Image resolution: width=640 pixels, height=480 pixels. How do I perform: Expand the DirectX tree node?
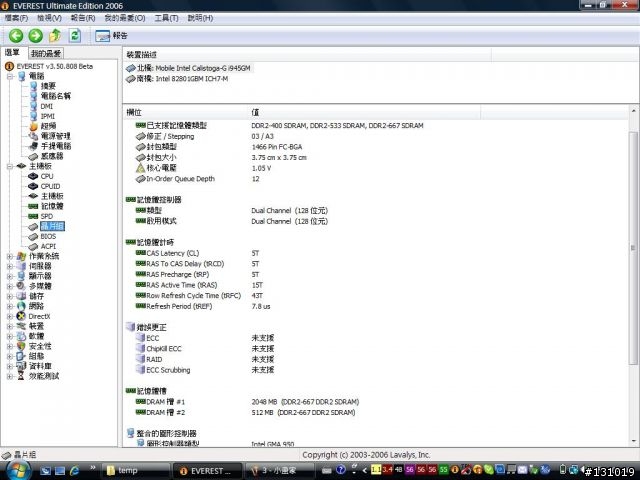pos(10,316)
